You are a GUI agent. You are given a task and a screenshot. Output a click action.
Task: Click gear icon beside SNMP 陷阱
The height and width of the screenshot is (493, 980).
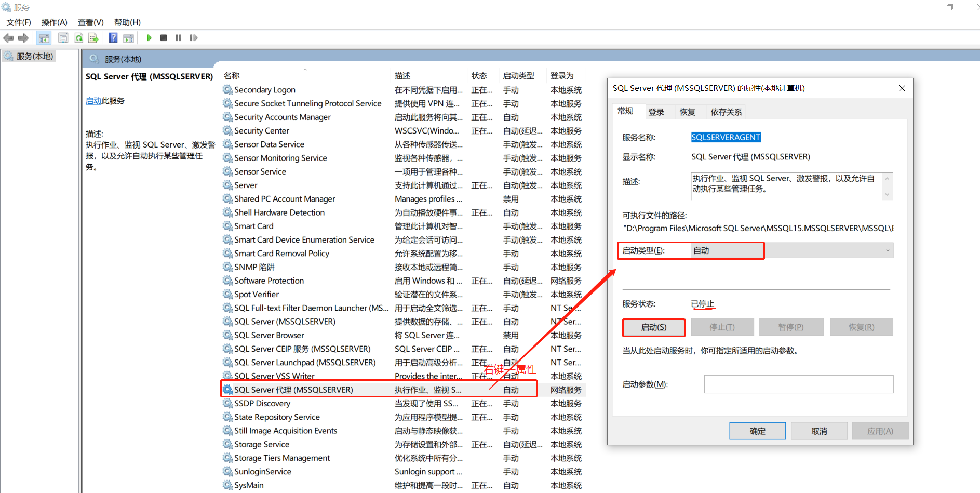point(227,267)
